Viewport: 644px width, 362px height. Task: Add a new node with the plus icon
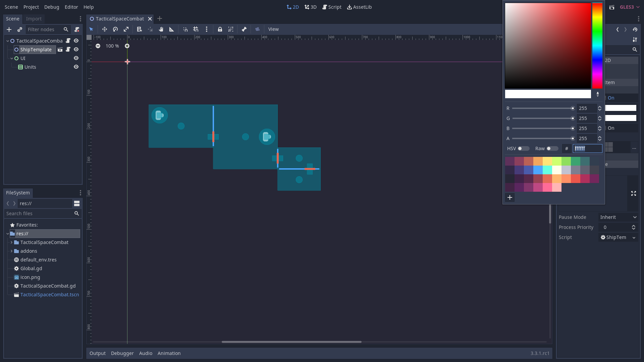(x=9, y=29)
